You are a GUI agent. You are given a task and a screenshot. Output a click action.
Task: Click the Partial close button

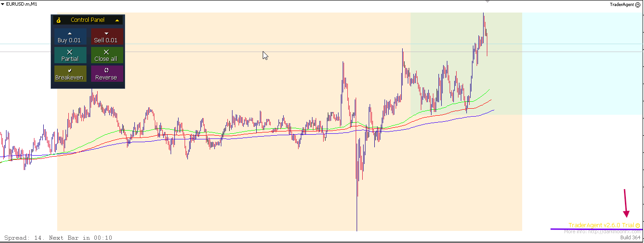(69, 55)
